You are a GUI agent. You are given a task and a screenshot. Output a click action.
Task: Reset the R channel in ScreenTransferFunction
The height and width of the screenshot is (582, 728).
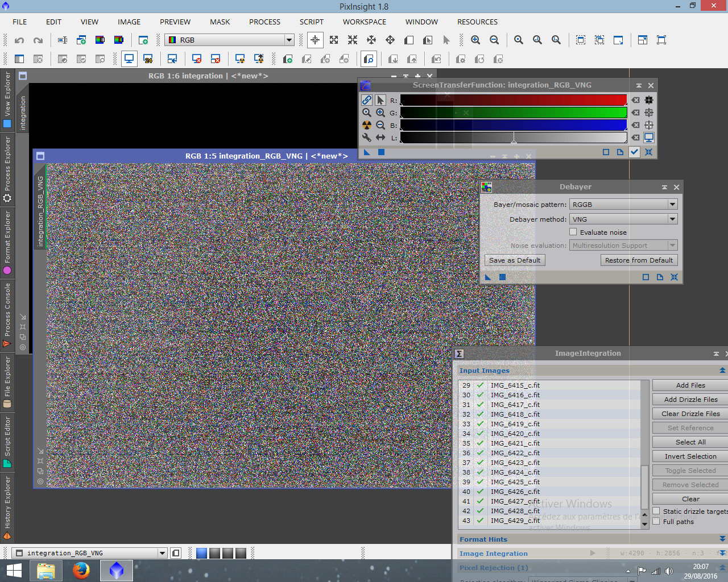pyautogui.click(x=636, y=100)
